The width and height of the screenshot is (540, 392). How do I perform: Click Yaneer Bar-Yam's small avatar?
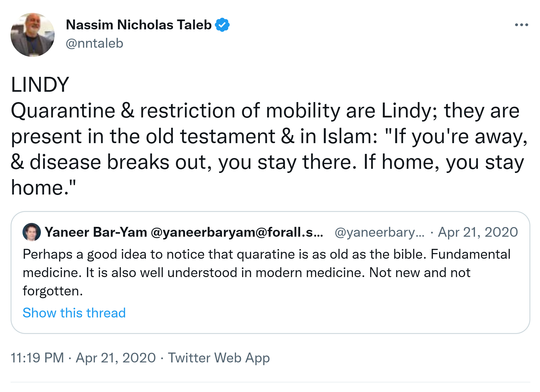(31, 232)
